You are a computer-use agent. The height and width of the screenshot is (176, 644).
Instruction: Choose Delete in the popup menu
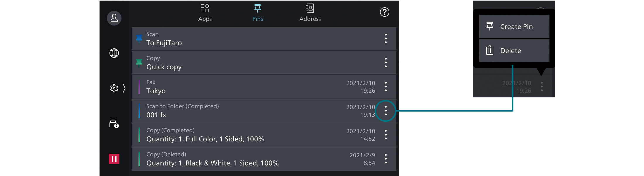(x=514, y=51)
